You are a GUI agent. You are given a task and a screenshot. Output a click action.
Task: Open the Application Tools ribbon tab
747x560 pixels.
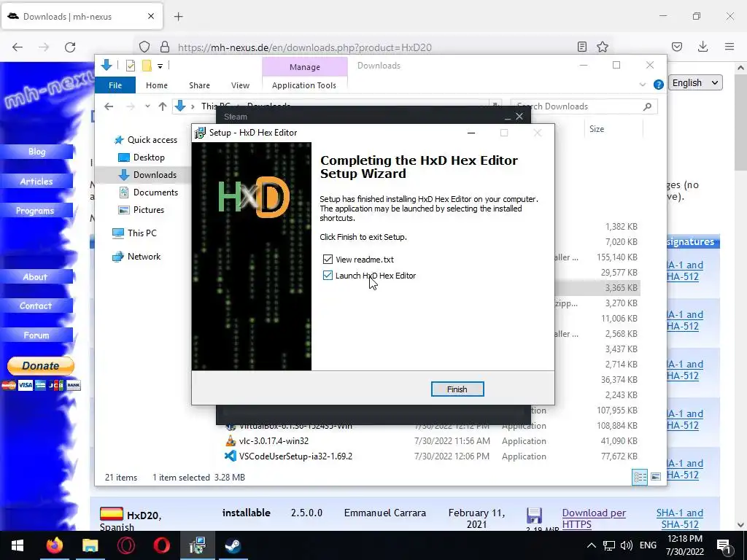point(304,85)
